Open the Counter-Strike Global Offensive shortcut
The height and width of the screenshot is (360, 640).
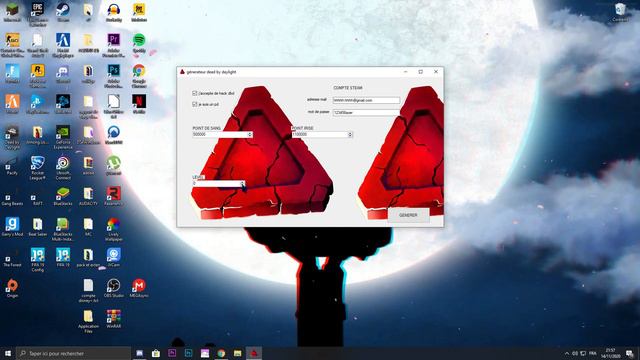12,44
